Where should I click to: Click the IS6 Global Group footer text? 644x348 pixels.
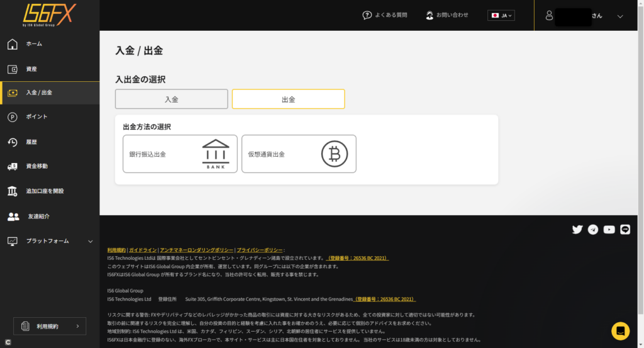[x=125, y=291]
